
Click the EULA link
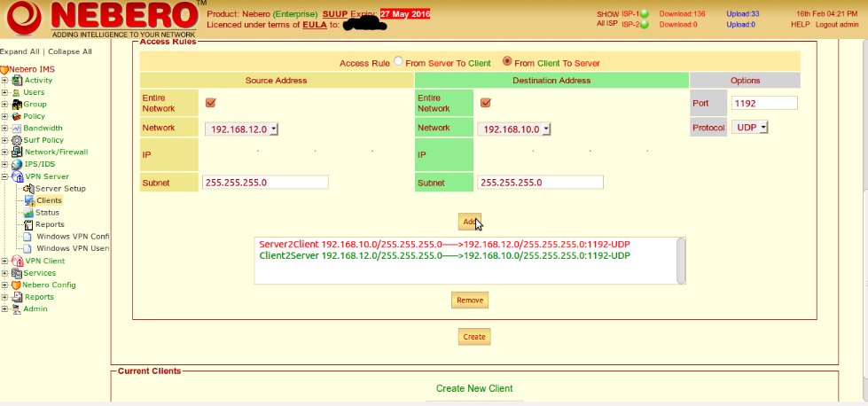click(x=315, y=25)
